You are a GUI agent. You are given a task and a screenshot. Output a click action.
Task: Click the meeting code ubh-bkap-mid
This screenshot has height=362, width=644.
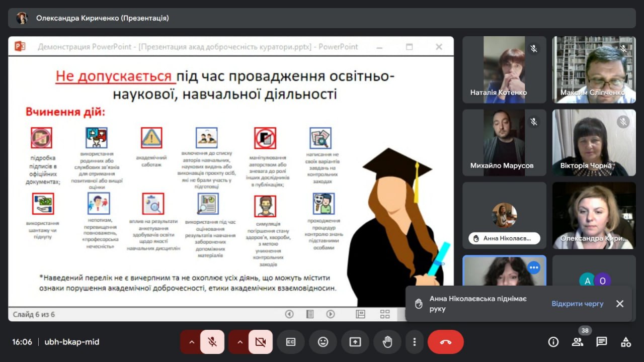(72, 342)
